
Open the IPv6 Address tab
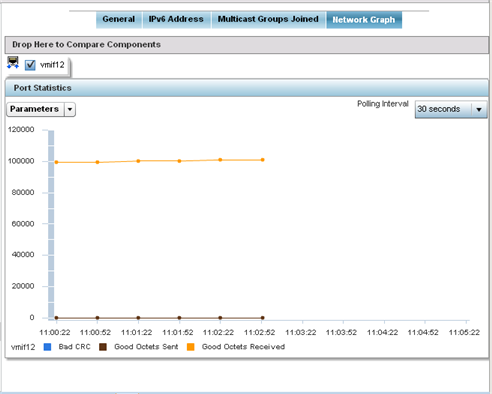[176, 19]
